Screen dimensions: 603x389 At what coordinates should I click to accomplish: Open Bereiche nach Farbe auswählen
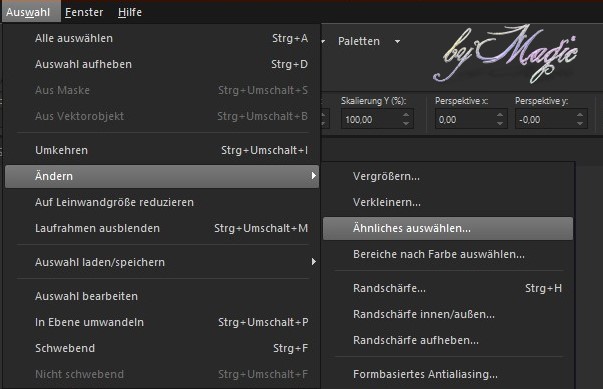click(x=448, y=254)
